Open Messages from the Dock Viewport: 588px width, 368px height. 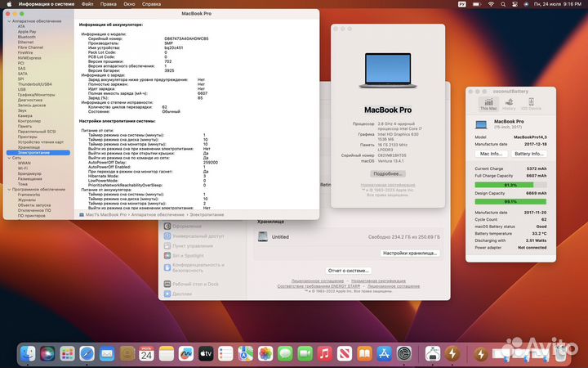pyautogui.click(x=285, y=354)
